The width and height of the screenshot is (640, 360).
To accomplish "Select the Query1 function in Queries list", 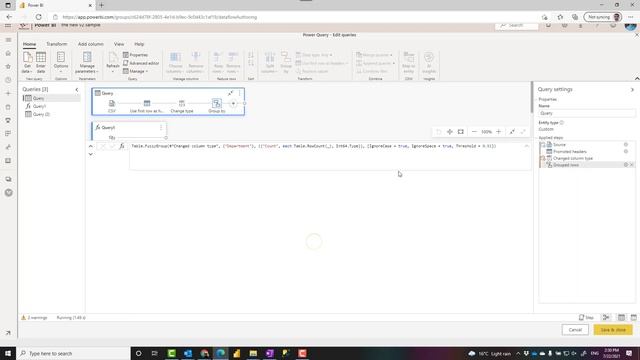I will (51, 106).
